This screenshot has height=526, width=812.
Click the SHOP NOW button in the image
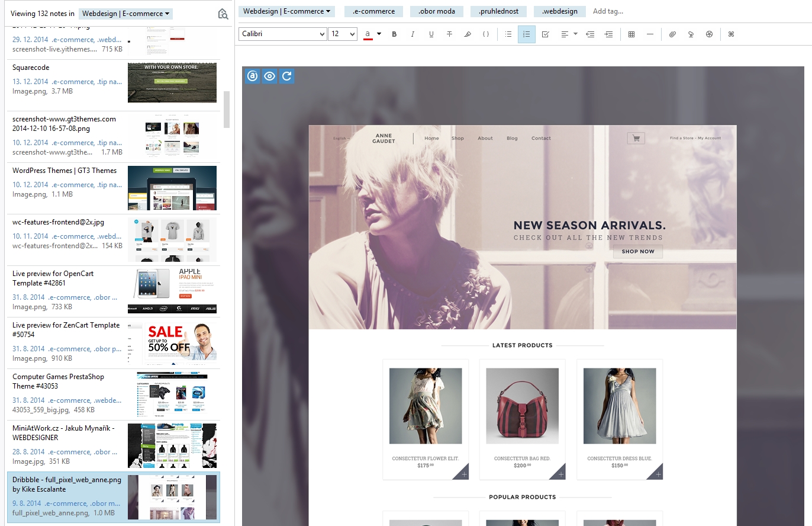click(x=638, y=251)
